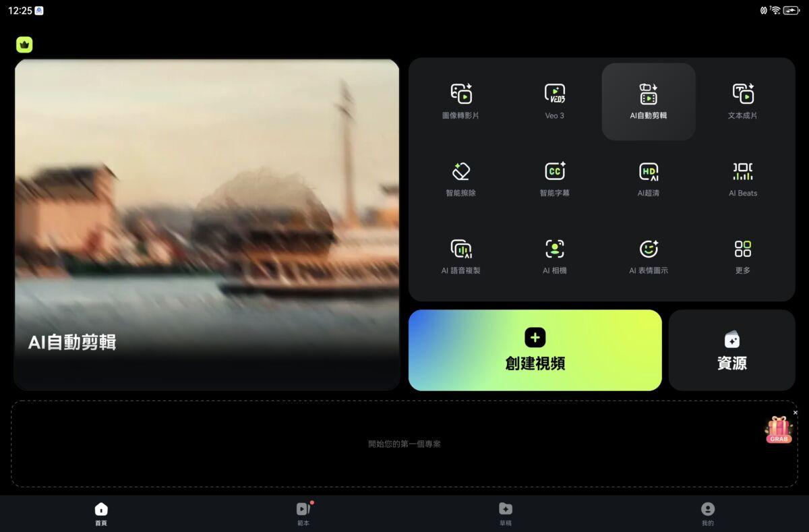Image resolution: width=809 pixels, height=532 pixels.
Task: Expand 更多 to show more tools
Action: coord(742,256)
